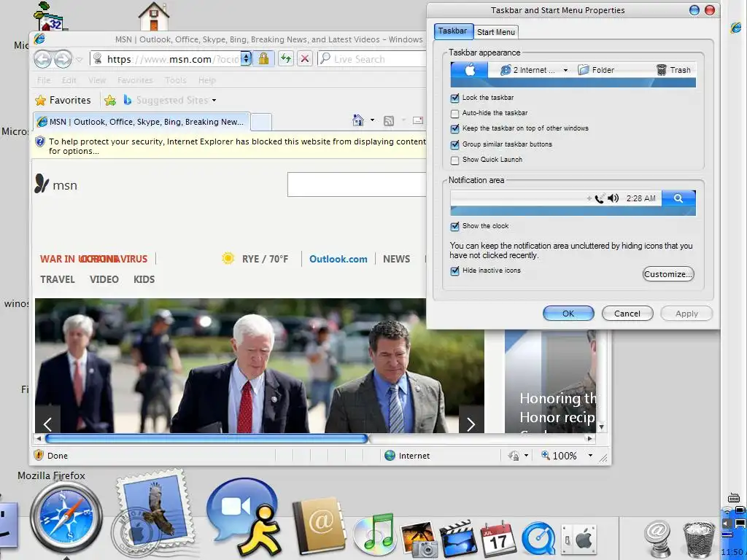Click the RSS feeds icon

pyautogui.click(x=389, y=121)
